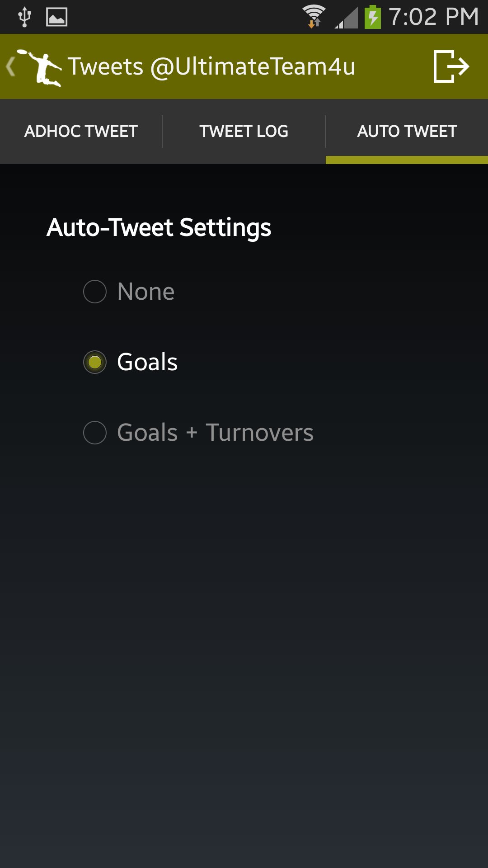Open the TWEET LOG tab
The height and width of the screenshot is (868, 488).
[244, 132]
